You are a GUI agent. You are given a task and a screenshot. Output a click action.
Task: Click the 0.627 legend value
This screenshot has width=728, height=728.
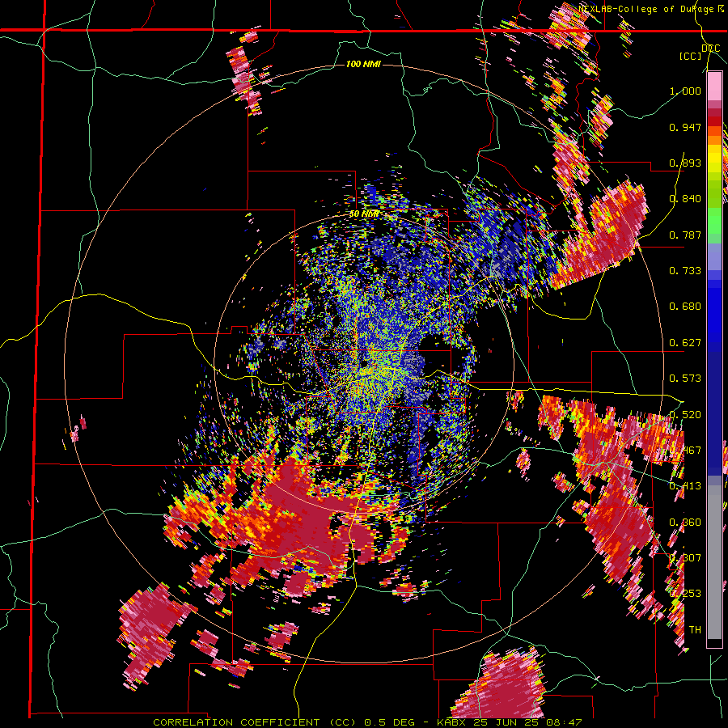685,343
